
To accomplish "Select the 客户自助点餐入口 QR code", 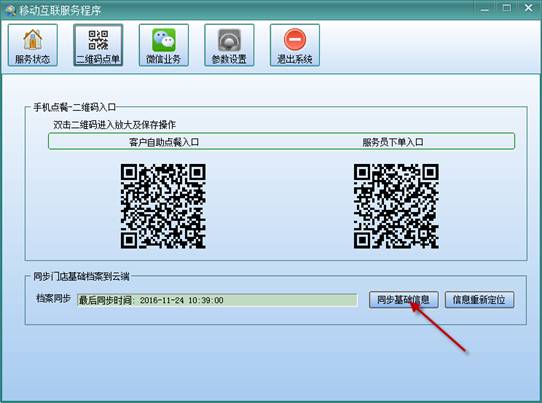I will (163, 206).
